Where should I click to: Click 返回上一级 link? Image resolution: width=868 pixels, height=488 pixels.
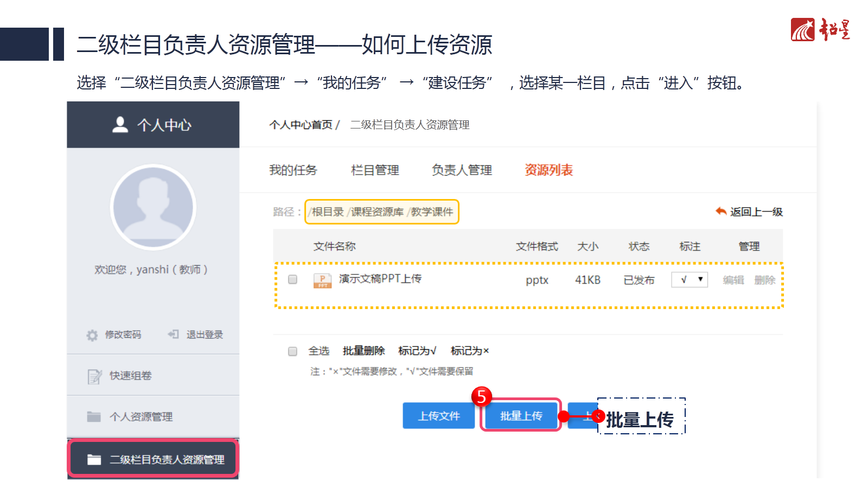pyautogui.click(x=756, y=211)
